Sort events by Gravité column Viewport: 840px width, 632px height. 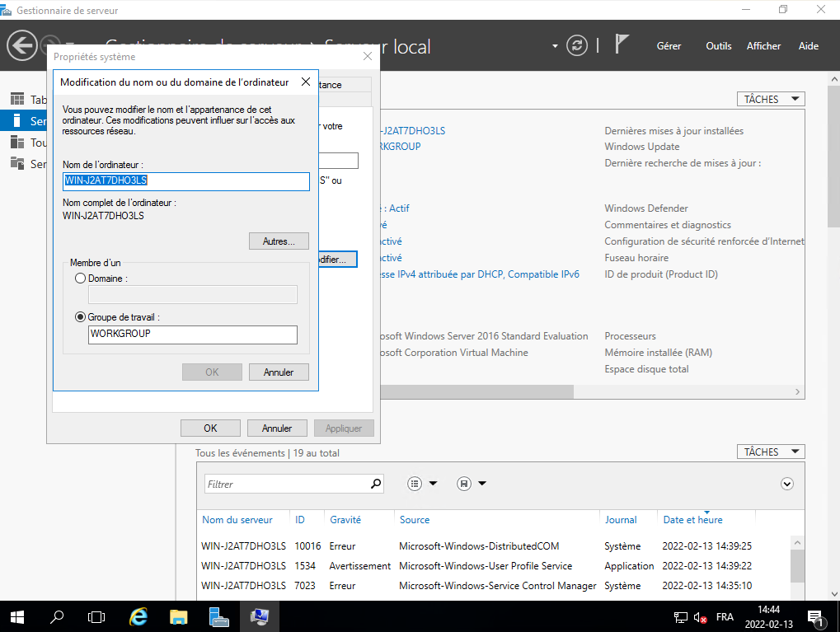click(345, 519)
